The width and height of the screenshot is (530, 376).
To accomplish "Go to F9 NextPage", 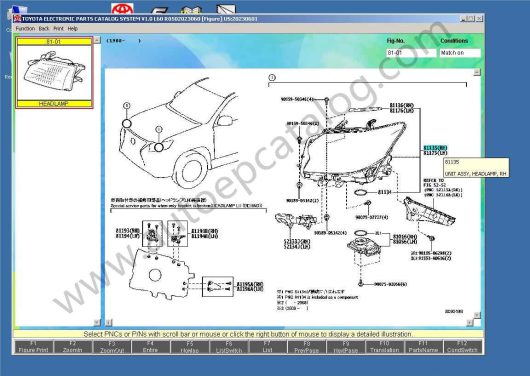I will point(345,347).
